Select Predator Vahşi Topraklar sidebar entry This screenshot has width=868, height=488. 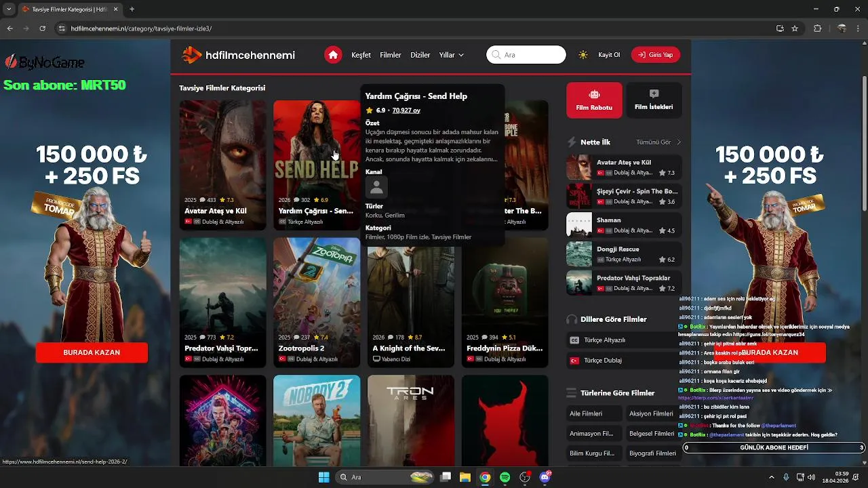624,283
